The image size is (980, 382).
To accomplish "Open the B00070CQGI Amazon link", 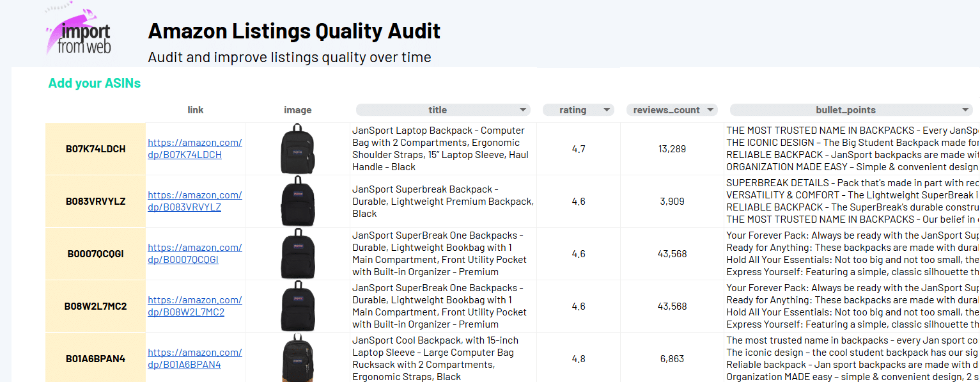I will point(194,253).
